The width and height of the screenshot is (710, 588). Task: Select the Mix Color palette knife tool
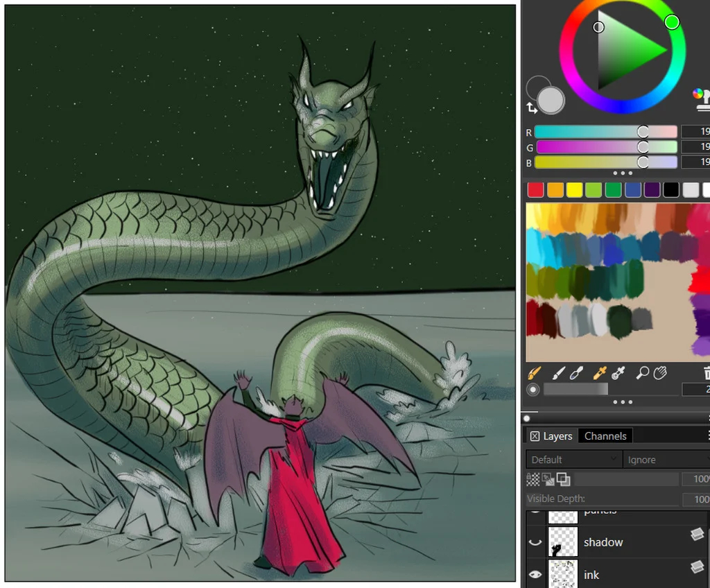(576, 374)
